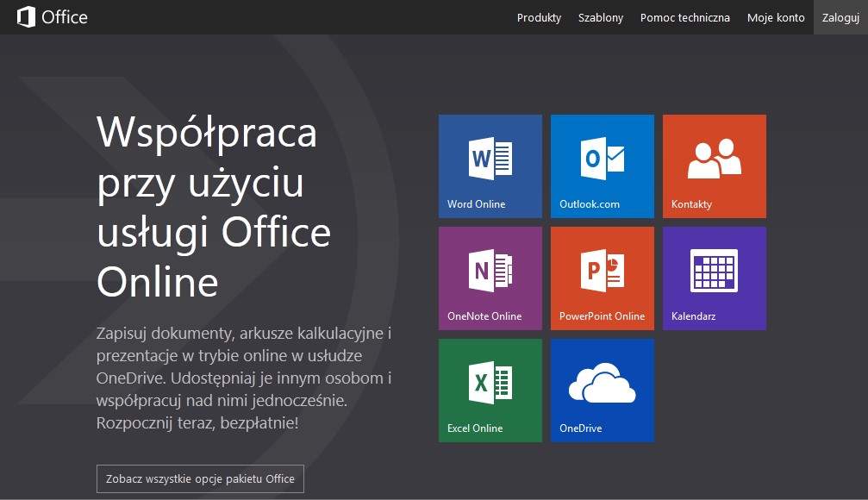The image size is (868, 500).
Task: Click Zobacz wszystkie opcje pakietu Office button
Action: coord(200,478)
